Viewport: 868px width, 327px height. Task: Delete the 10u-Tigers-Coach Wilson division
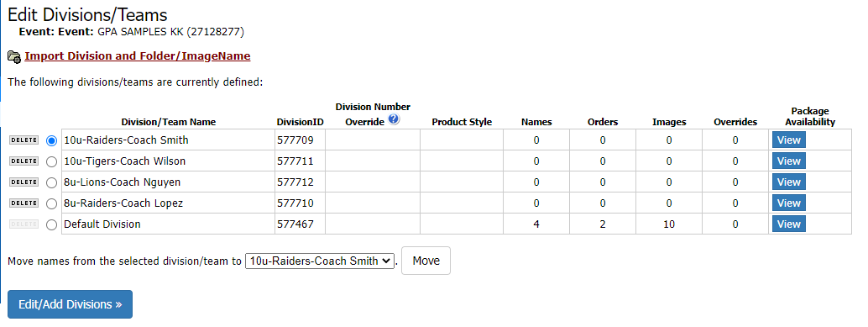pyautogui.click(x=24, y=161)
